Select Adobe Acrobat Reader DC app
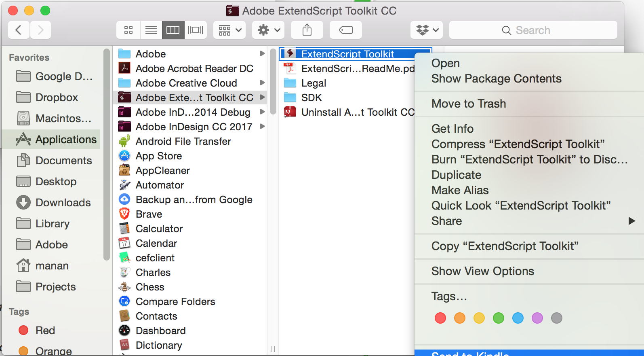 pyautogui.click(x=190, y=68)
